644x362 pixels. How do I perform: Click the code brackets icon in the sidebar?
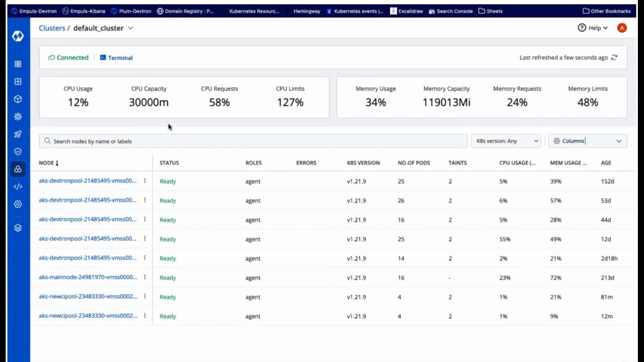(x=18, y=187)
